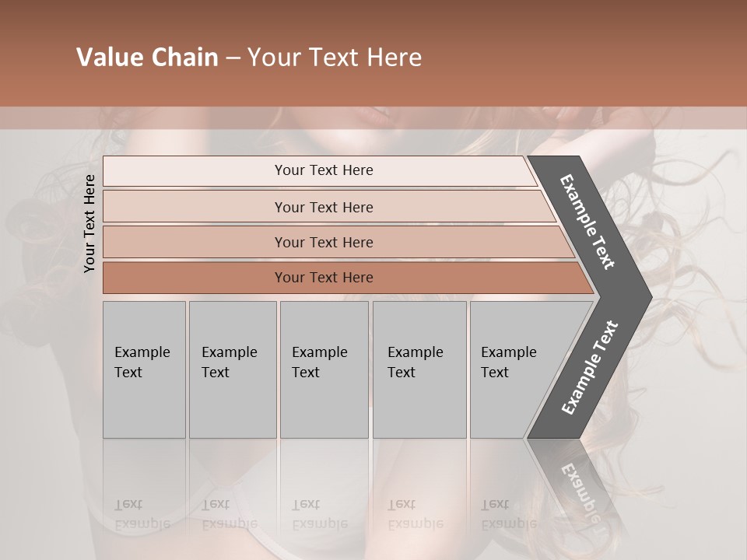
Task: Select the third gray 'Example Text' box
Action: [324, 369]
